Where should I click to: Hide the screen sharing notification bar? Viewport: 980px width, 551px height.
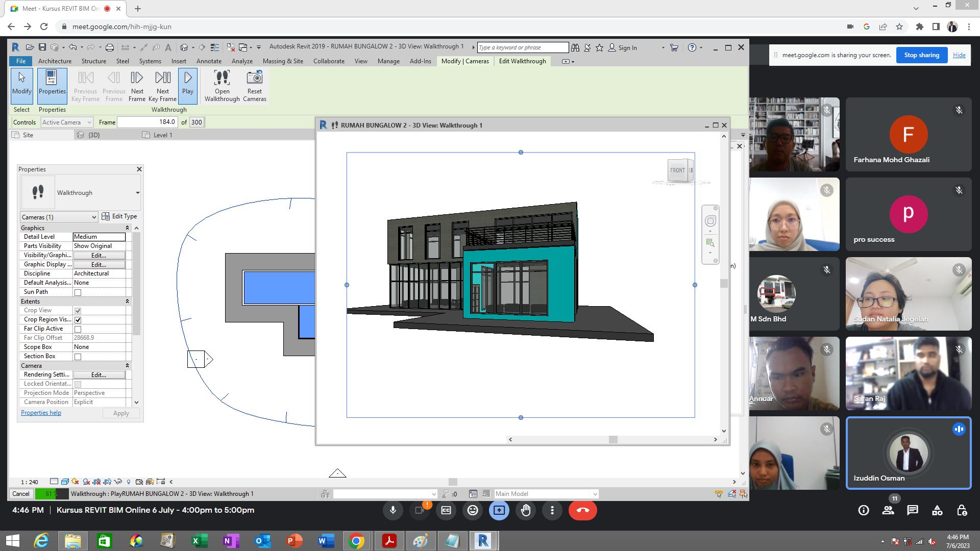coord(959,55)
